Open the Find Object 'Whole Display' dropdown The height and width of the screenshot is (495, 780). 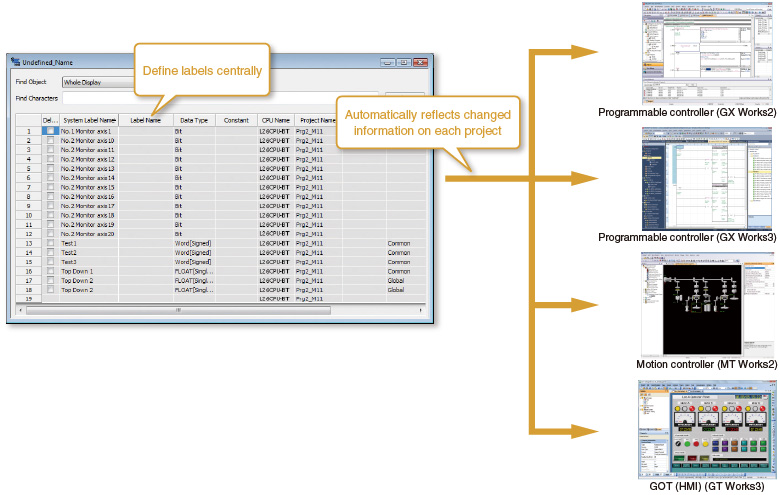pyautogui.click(x=98, y=82)
